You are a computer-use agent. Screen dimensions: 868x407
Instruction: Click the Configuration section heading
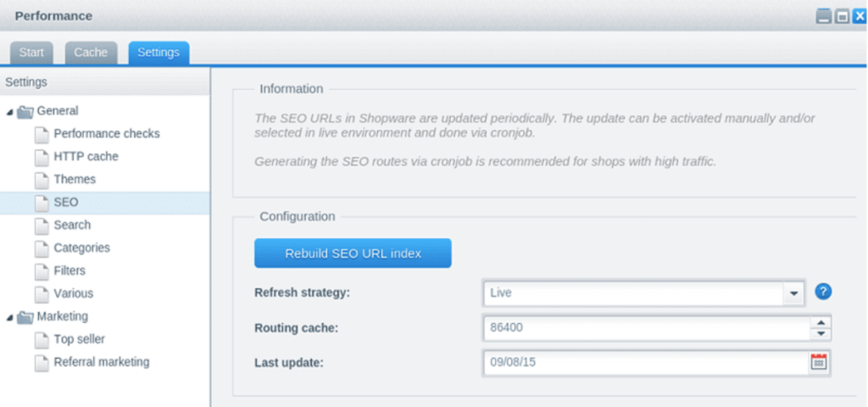(298, 216)
